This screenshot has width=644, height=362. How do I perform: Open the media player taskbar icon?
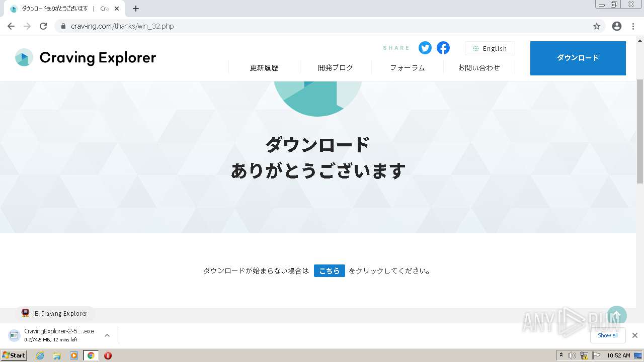[74, 355]
